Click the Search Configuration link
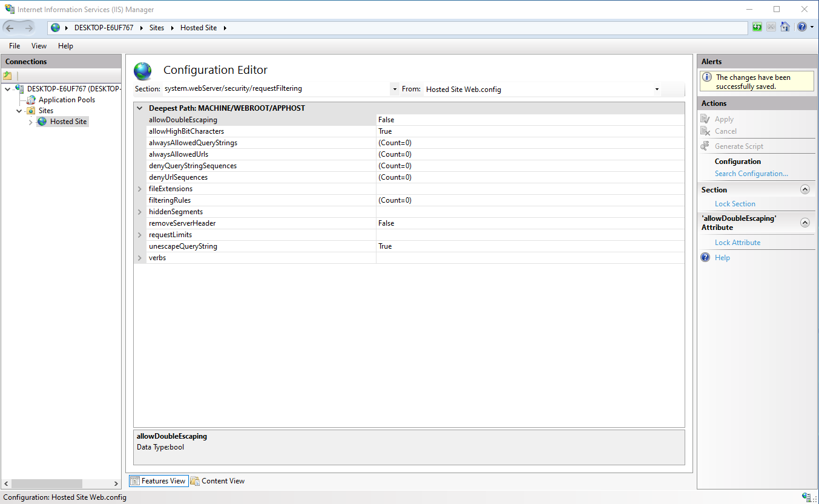Viewport: 819px width, 504px height. point(751,173)
